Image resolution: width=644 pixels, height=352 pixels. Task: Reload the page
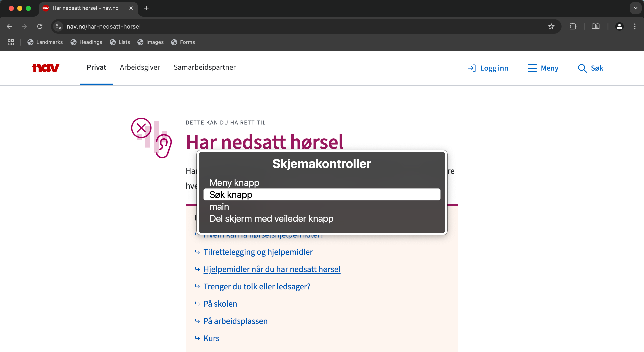click(40, 26)
